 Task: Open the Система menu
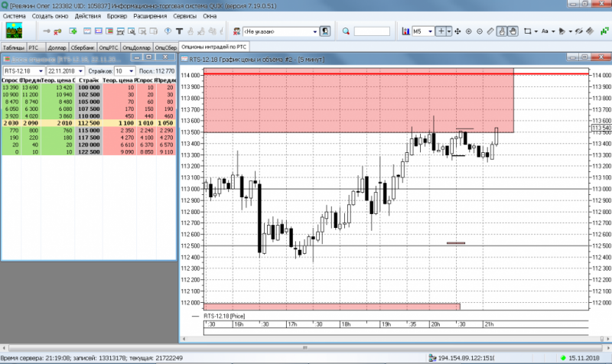click(x=14, y=16)
